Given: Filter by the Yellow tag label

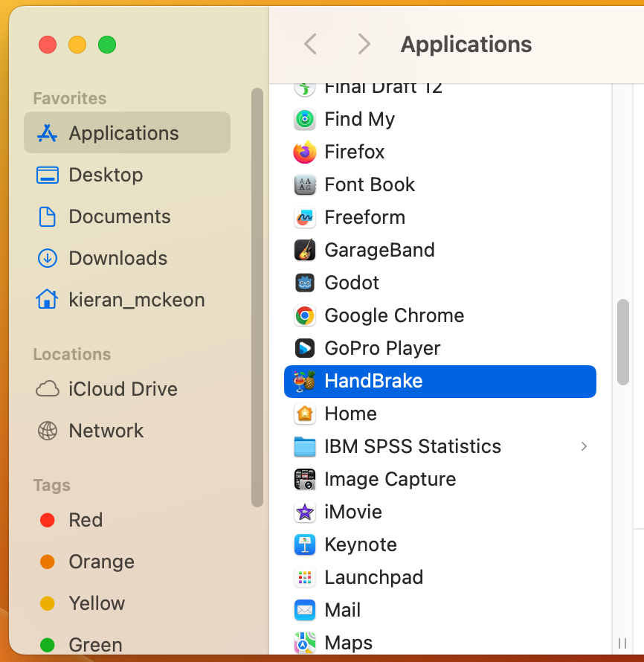Looking at the screenshot, I should [97, 603].
